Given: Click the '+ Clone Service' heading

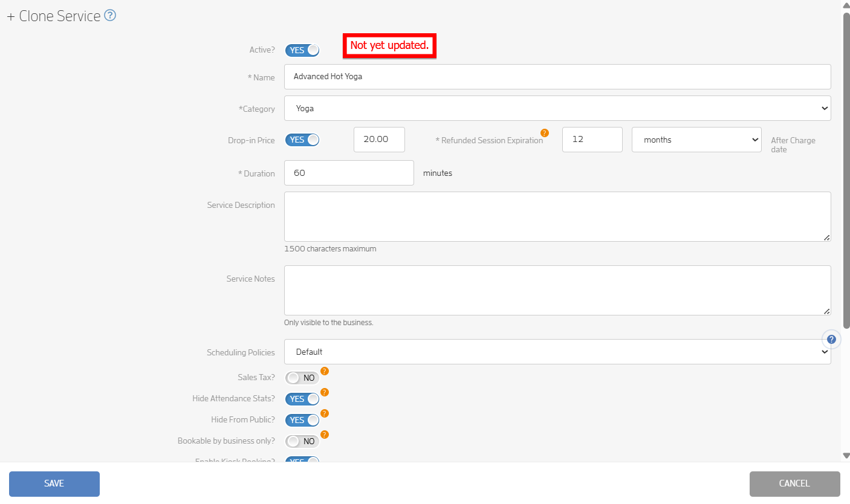Looking at the screenshot, I should pyautogui.click(x=54, y=16).
